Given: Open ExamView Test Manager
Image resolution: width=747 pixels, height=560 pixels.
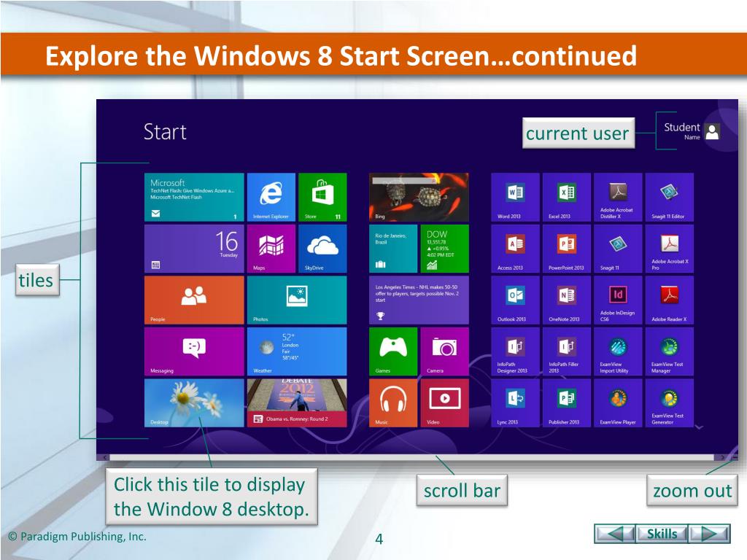Looking at the screenshot, I should click(670, 351).
